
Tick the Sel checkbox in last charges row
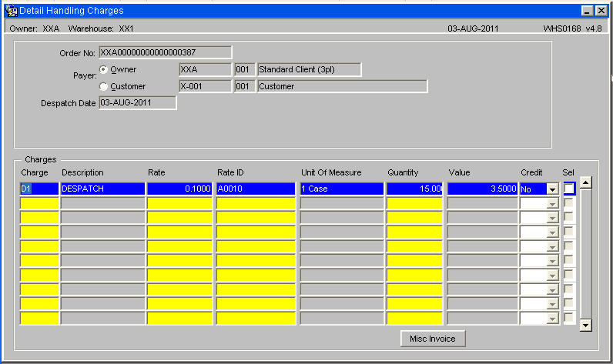569,318
